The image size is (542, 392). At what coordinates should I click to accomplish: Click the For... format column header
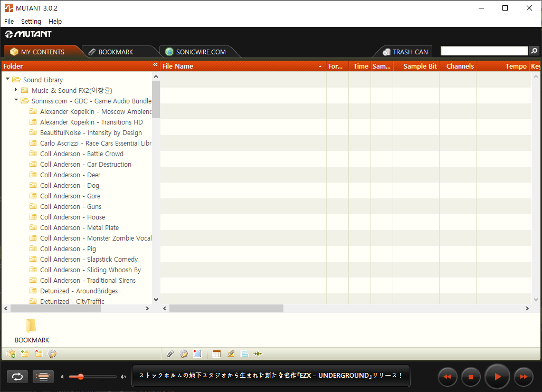pyautogui.click(x=337, y=66)
